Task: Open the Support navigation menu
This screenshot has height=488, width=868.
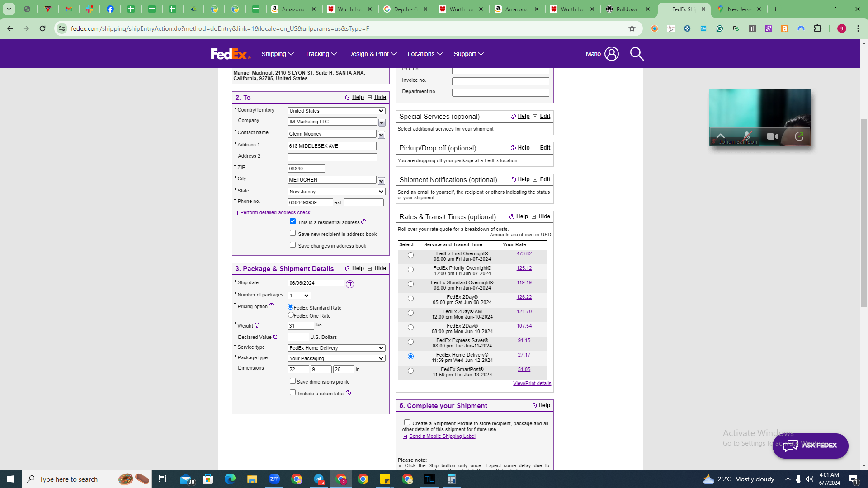Action: (469, 54)
